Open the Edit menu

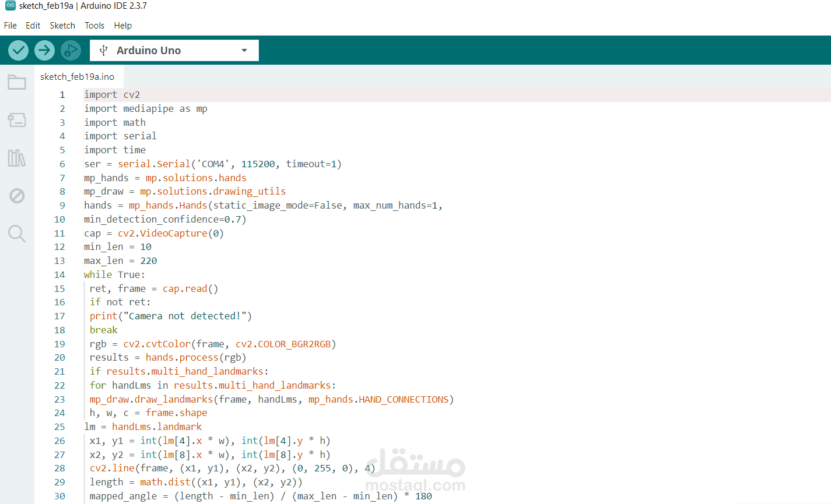(x=33, y=26)
